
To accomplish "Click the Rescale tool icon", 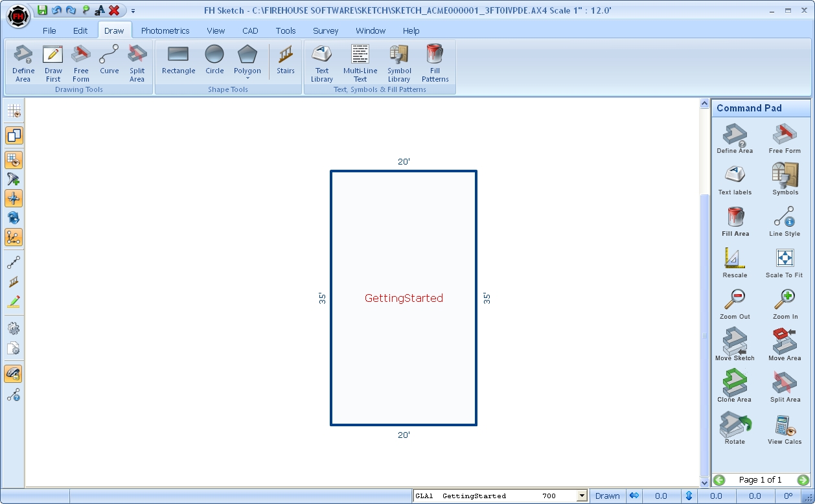I will pyautogui.click(x=735, y=262).
